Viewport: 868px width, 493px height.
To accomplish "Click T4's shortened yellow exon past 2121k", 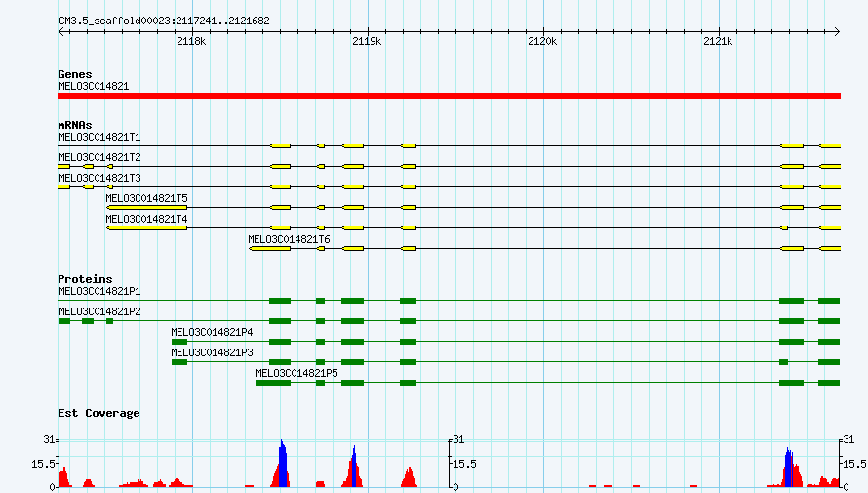I will tap(784, 228).
